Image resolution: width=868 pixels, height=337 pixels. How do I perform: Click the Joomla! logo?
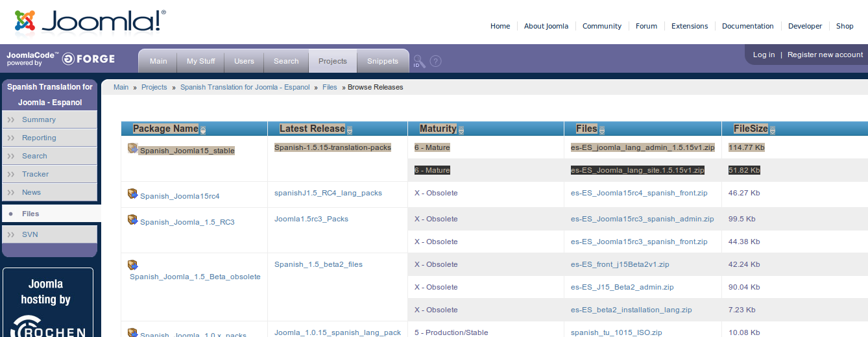[90, 21]
